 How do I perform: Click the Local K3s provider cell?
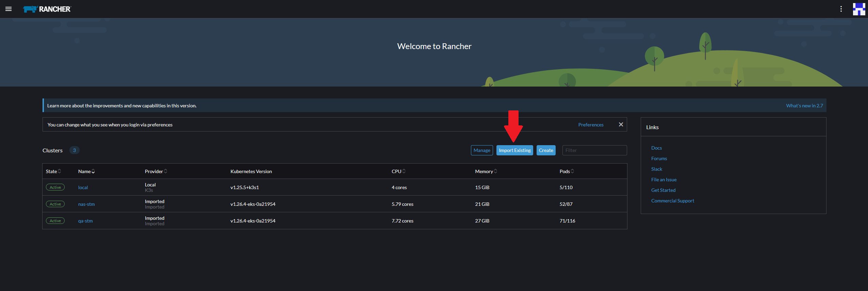point(150,187)
